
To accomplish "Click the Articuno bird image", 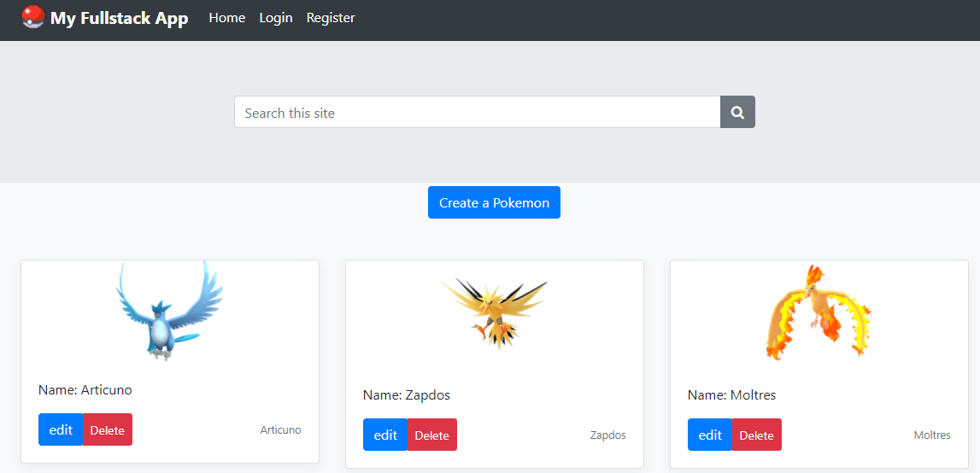I will (170, 311).
